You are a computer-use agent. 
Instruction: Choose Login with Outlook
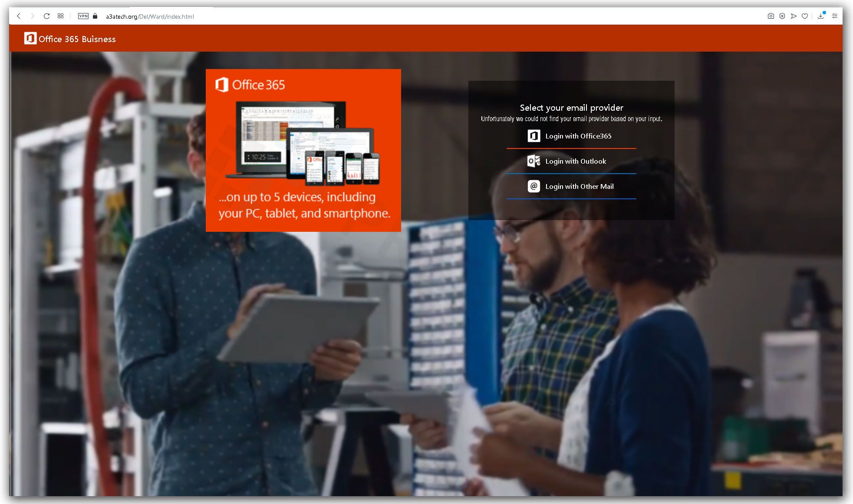coord(576,161)
